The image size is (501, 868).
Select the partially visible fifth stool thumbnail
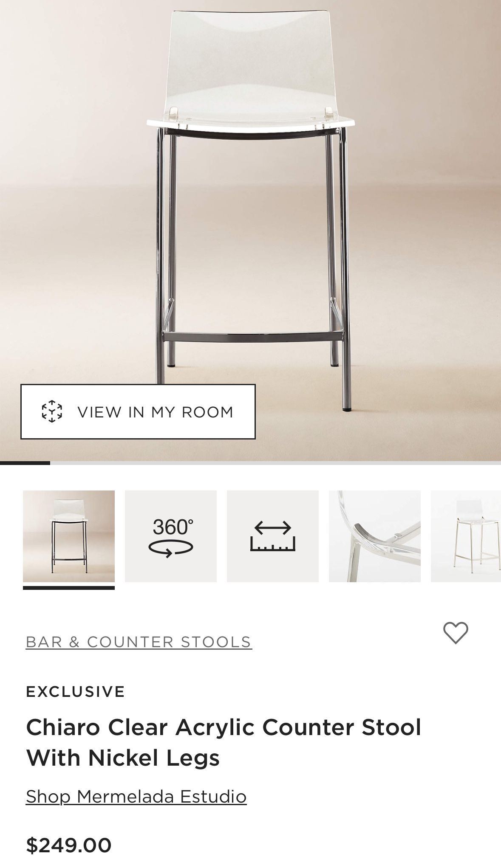[466, 536]
